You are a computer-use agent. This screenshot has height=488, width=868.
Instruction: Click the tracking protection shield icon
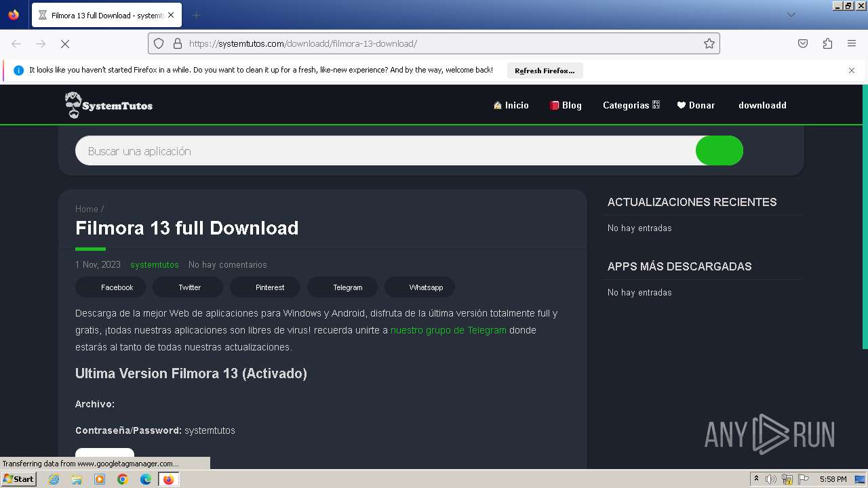[159, 43]
